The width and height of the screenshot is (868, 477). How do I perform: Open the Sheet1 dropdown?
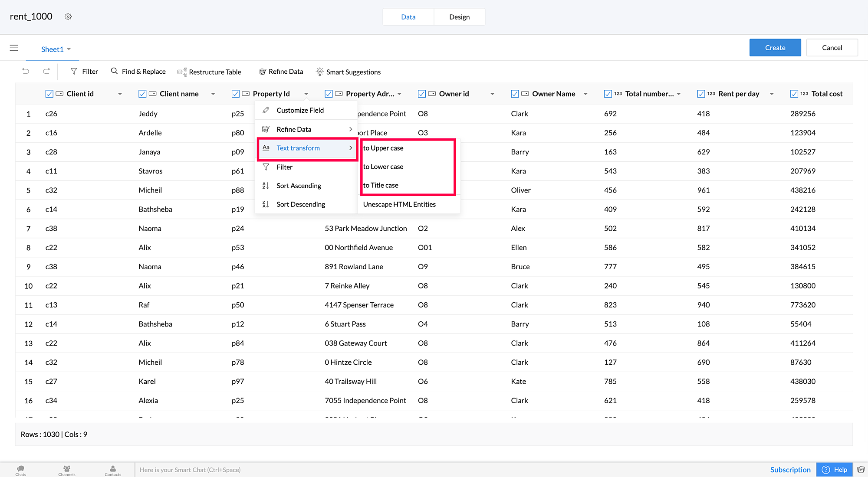click(x=56, y=49)
